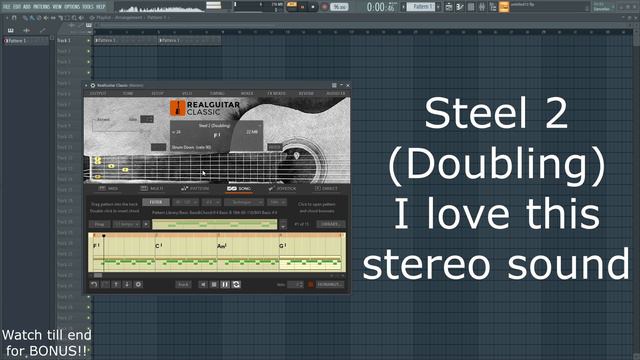
Task: Click the G chord in song track
Action: 282,246
